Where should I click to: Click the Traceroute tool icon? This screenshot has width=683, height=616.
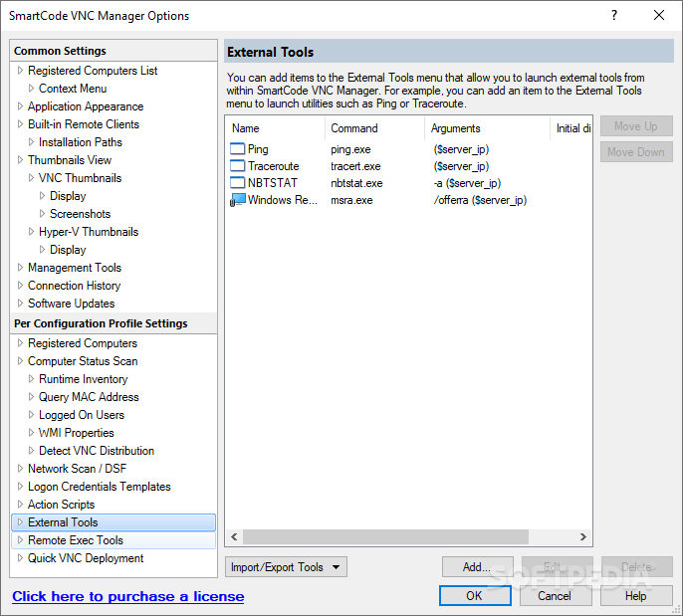point(237,166)
